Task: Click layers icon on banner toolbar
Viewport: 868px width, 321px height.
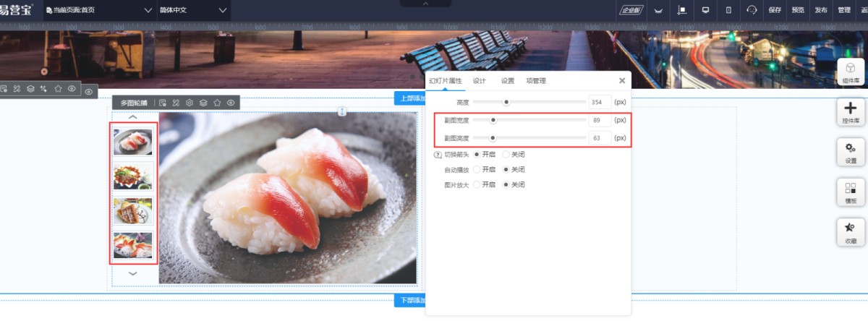Action: [x=30, y=88]
